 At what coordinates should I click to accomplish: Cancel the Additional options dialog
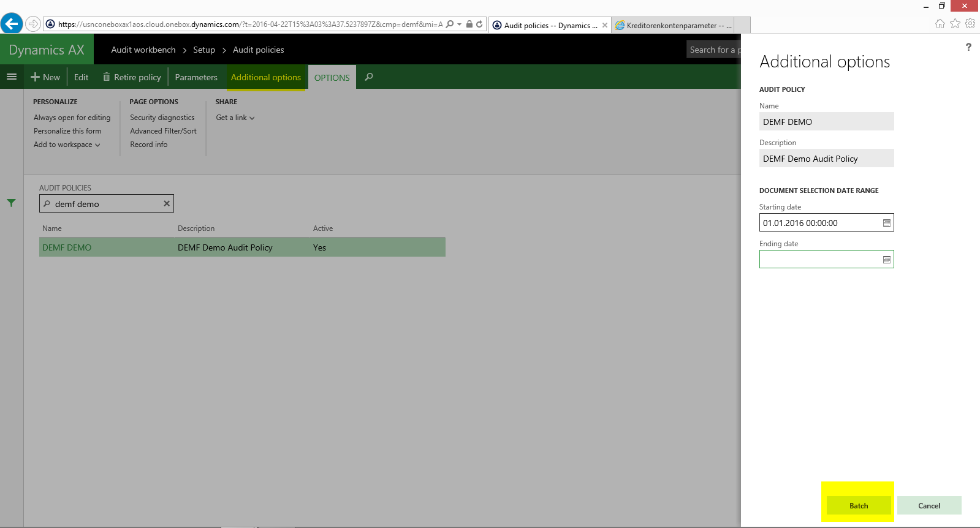point(929,505)
